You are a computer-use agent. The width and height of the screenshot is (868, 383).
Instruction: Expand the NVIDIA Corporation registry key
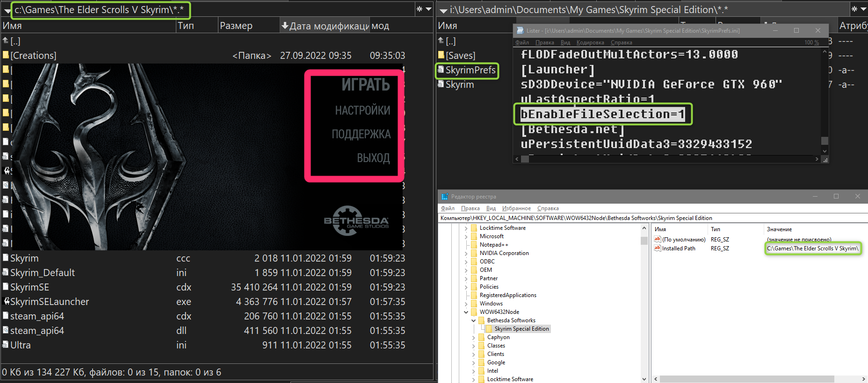[x=466, y=253]
